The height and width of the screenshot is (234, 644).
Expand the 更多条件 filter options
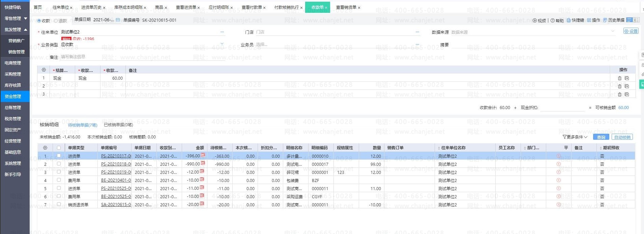click(x=575, y=137)
